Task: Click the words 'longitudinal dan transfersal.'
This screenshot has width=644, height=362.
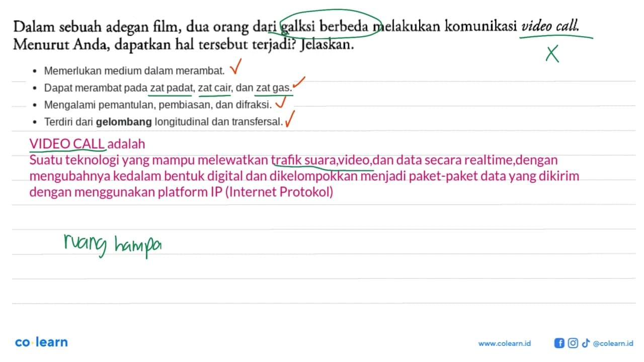Action: [x=219, y=122]
